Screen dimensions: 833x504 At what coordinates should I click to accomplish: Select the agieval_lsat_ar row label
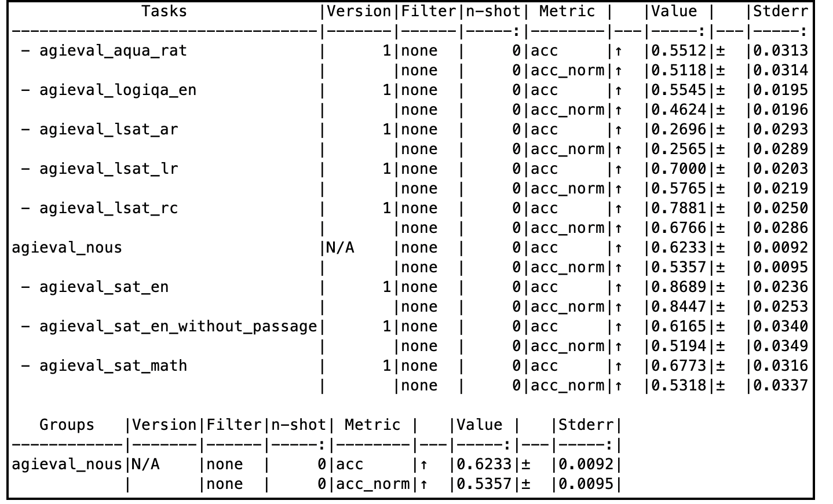[108, 130]
